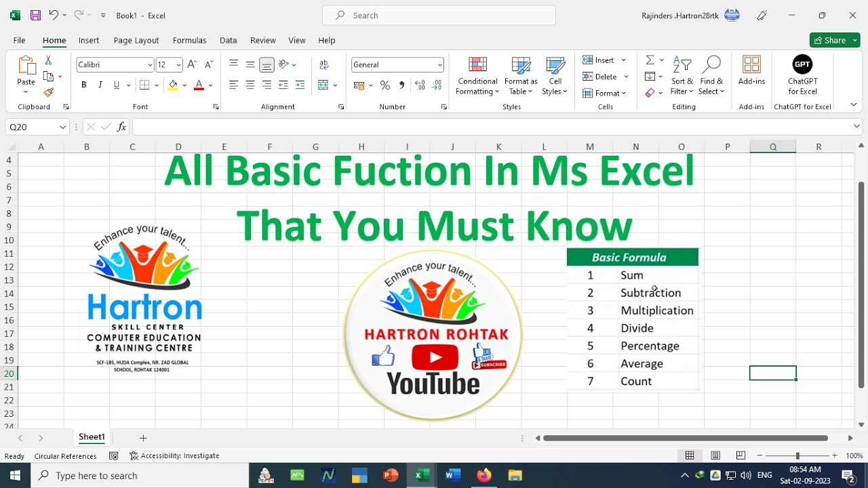Click the zoom slider in status bar
The image size is (868, 488).
click(x=797, y=456)
